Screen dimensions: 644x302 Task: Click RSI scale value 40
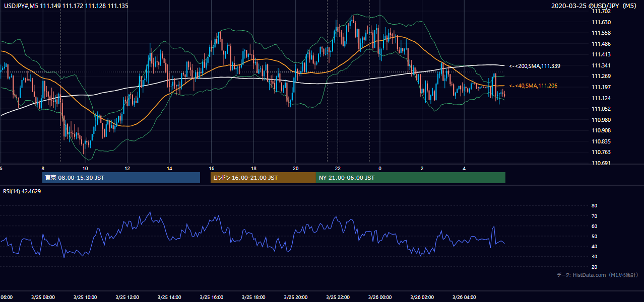click(594, 246)
